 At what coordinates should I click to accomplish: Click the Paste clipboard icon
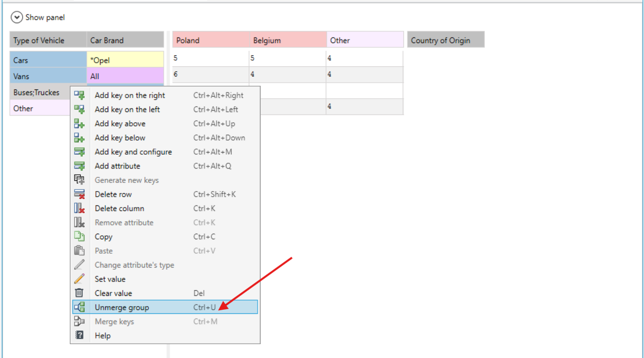click(79, 251)
